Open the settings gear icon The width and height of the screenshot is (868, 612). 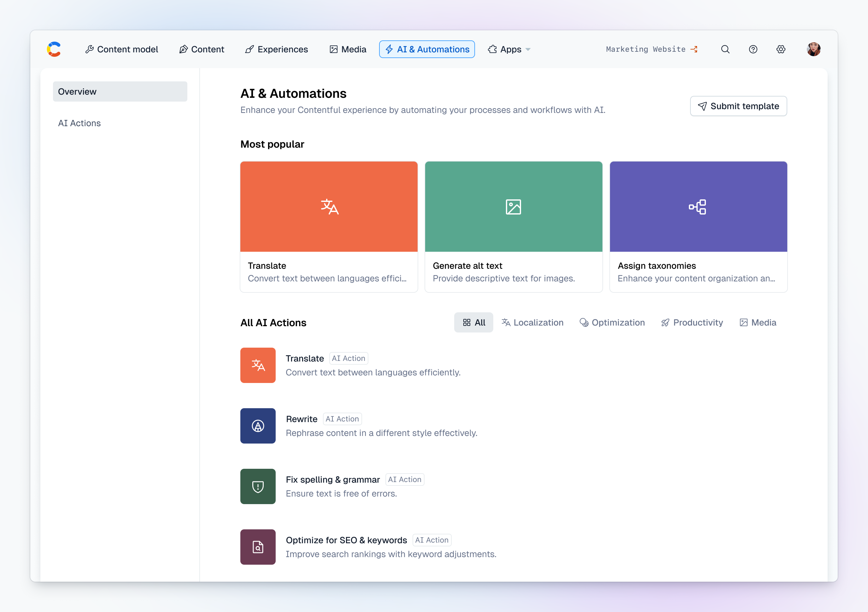(781, 49)
